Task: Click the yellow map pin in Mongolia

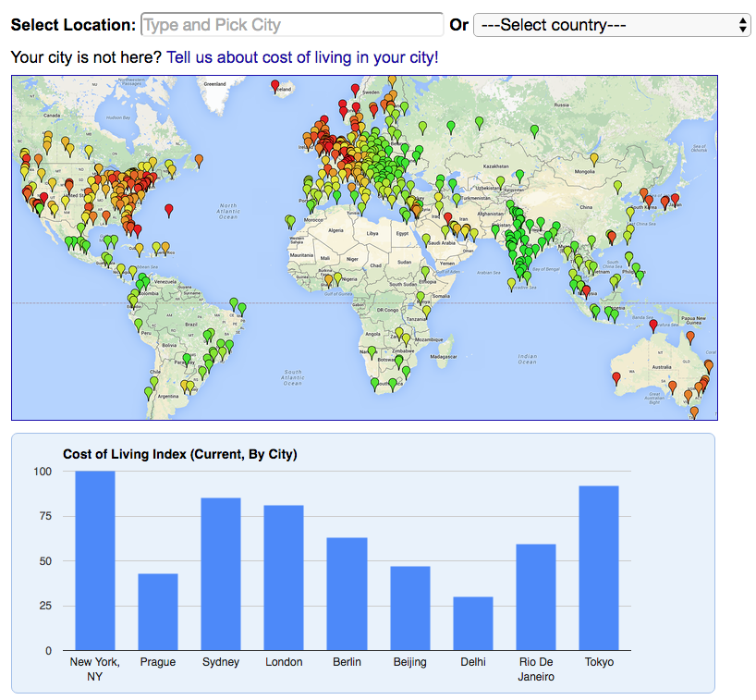Action: 594,158
